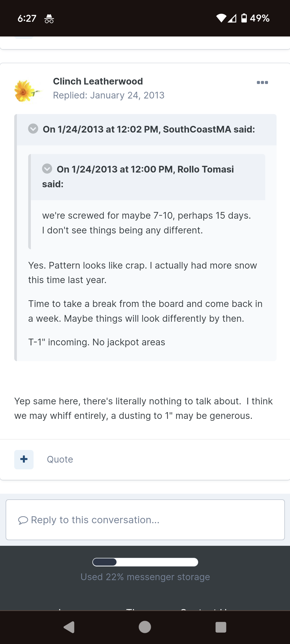Tap the incognito icon in status bar
290x644 pixels.
pos(49,19)
